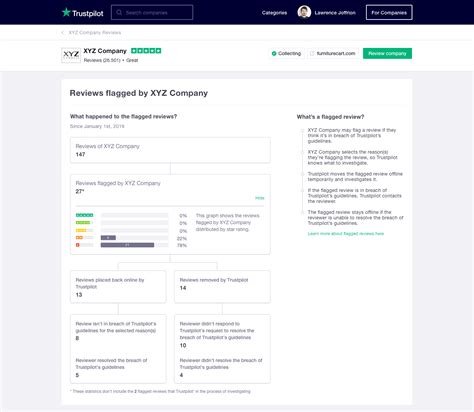Viewport: 474px width, 412px height.
Task: Click "Review isn't in breach" reason text
Action: [x=116, y=327]
